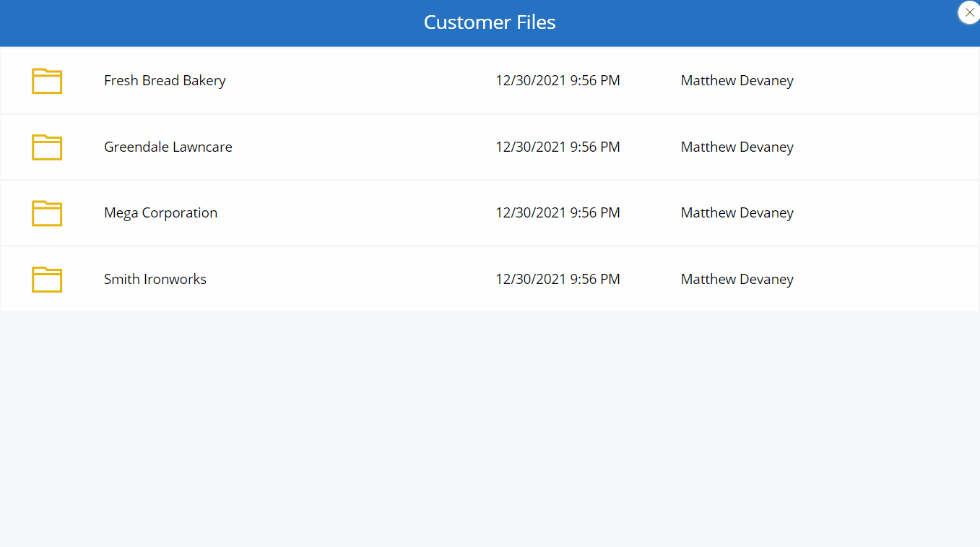Click the date in the Mega Corporation row
980x547 pixels.
(557, 213)
